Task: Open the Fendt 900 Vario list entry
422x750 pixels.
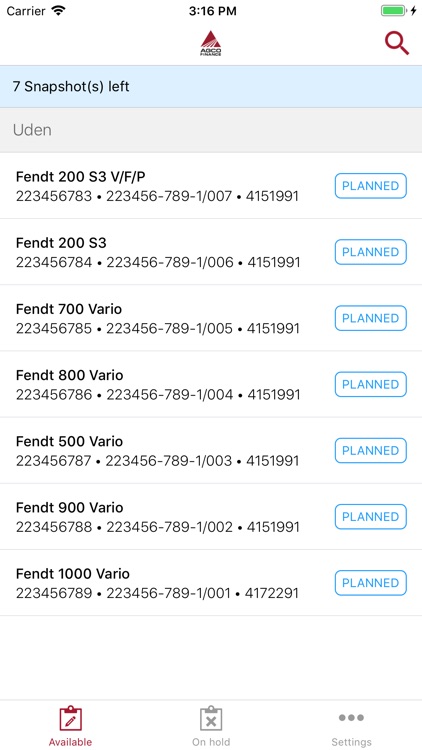Action: (211, 517)
